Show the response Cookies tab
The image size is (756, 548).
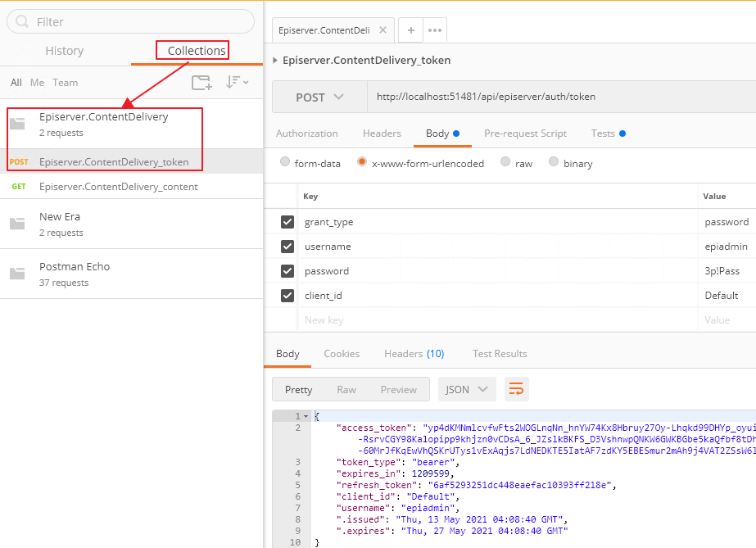[x=342, y=354]
